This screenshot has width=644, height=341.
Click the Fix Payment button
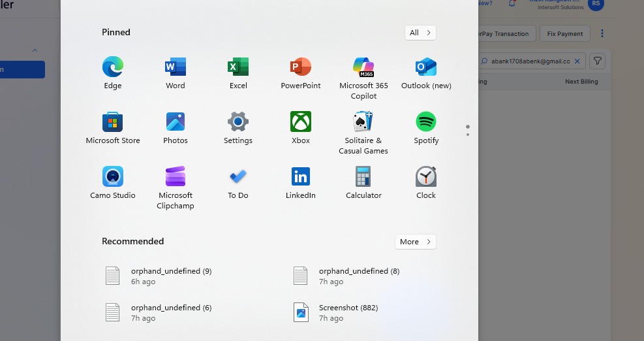click(x=565, y=34)
